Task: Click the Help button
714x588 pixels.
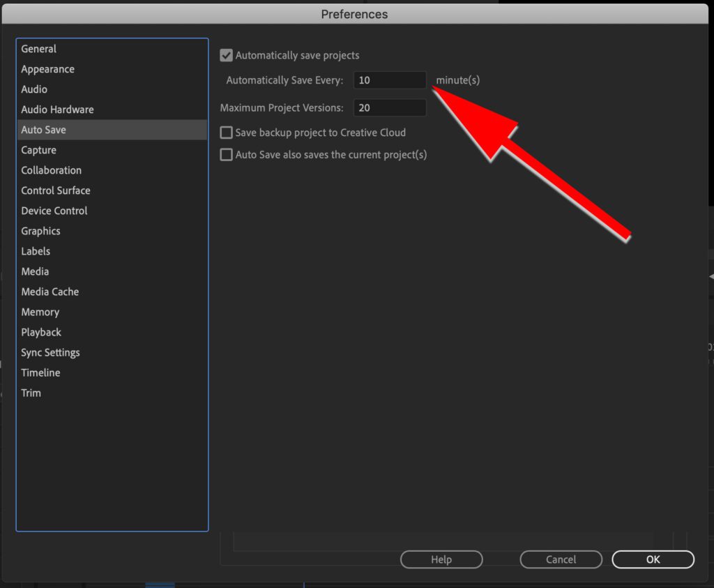Action: pos(441,559)
